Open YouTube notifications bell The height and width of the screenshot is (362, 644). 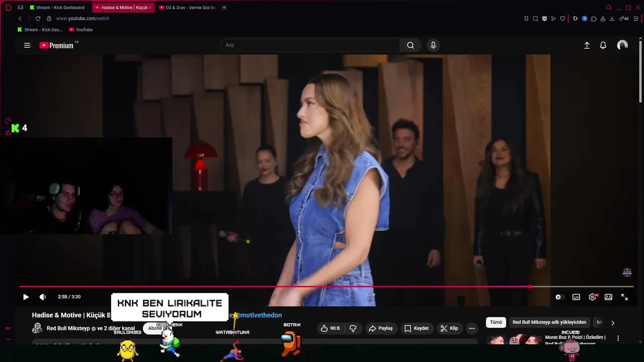coord(603,45)
